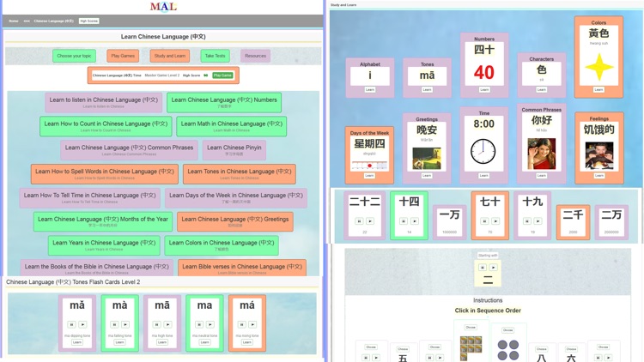This screenshot has height=362, width=644.
Task: Open the Study and Learn tab
Action: pyautogui.click(x=170, y=56)
